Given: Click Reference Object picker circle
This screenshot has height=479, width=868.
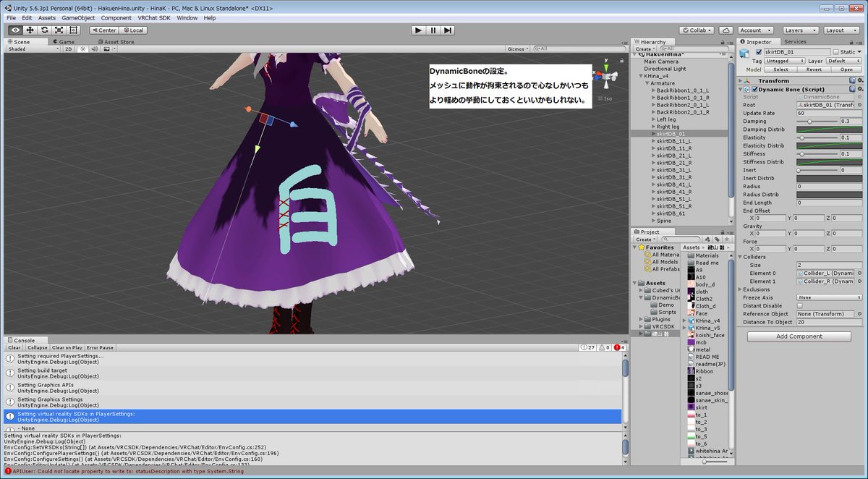Looking at the screenshot, I should [x=859, y=314].
